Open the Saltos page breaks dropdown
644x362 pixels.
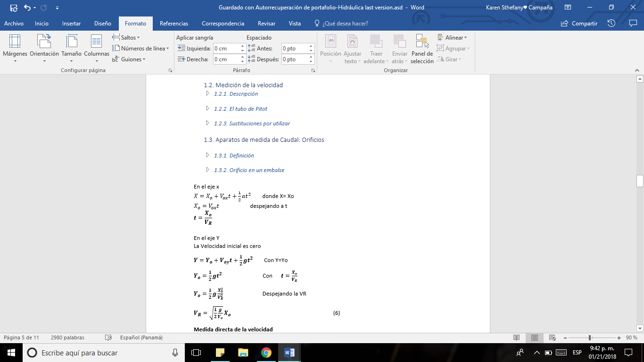click(126, 37)
